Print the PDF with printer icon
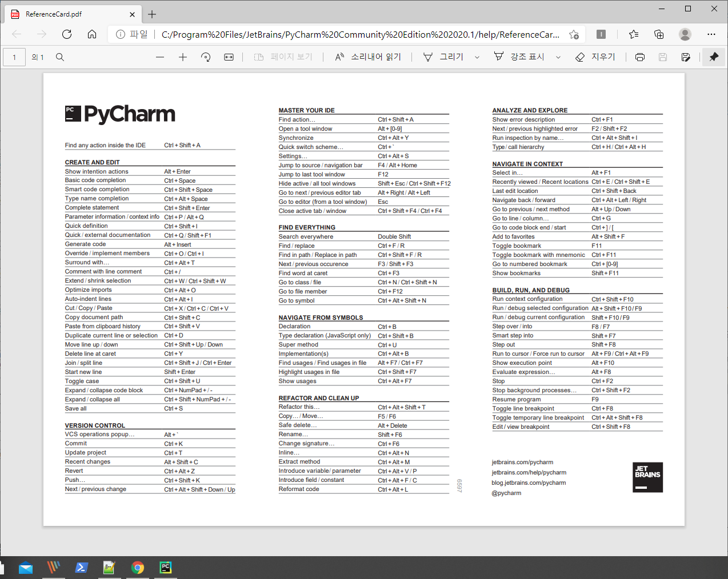 (640, 57)
